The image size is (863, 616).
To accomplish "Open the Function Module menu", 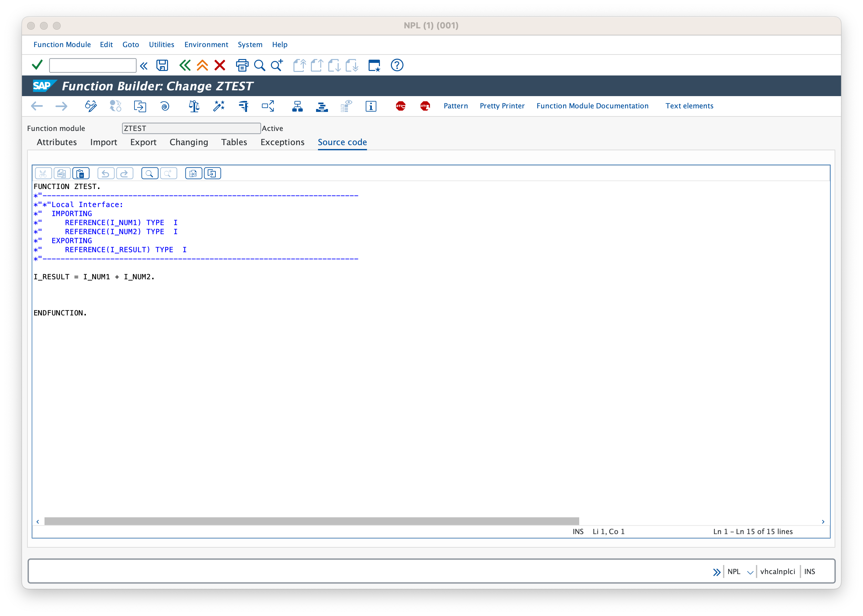I will [62, 45].
